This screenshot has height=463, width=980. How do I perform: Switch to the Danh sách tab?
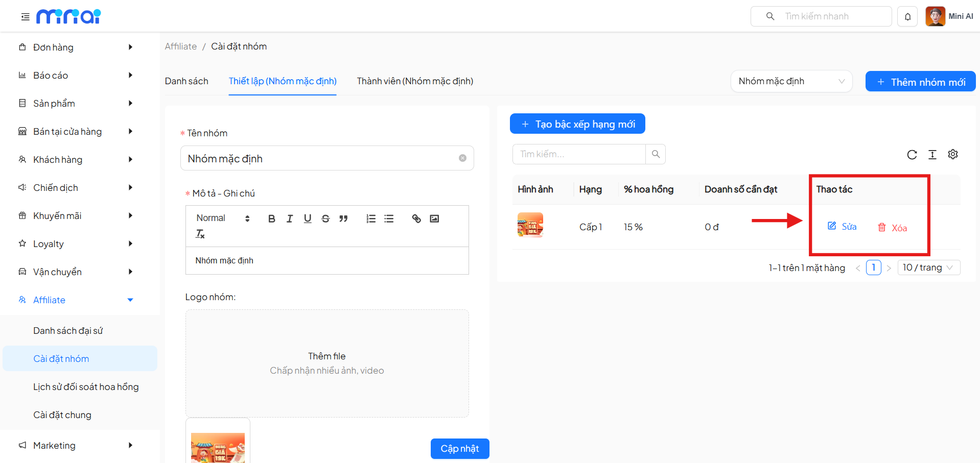coord(186,81)
